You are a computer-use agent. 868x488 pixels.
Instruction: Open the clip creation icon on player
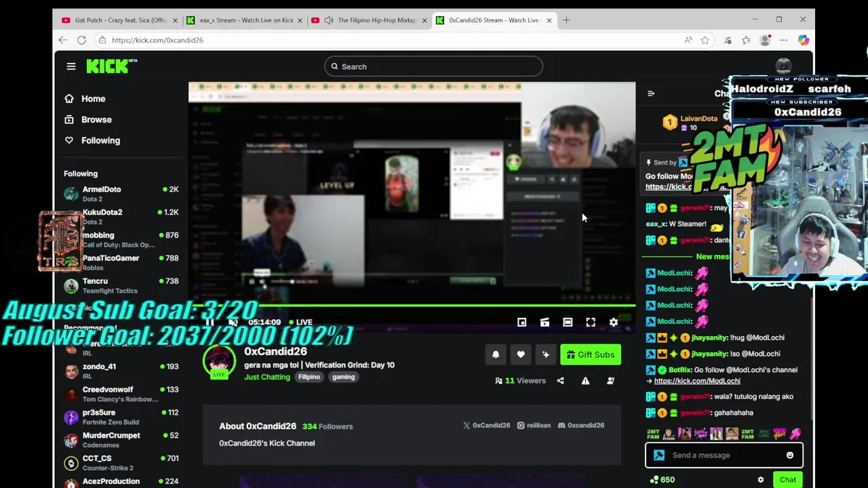coord(545,323)
